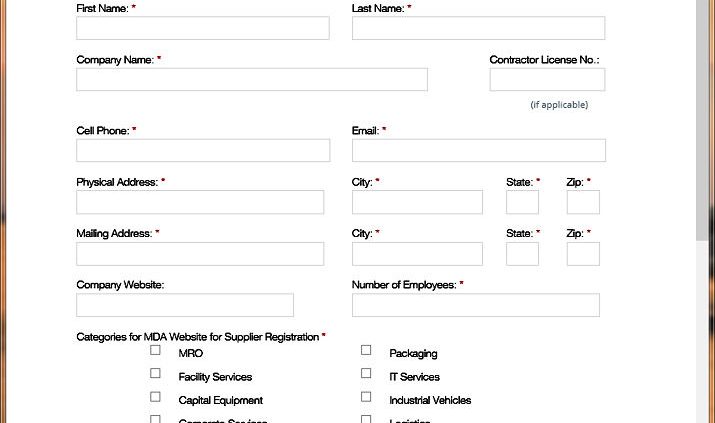
Task: Focus the Email text field
Action: pyautogui.click(x=478, y=150)
